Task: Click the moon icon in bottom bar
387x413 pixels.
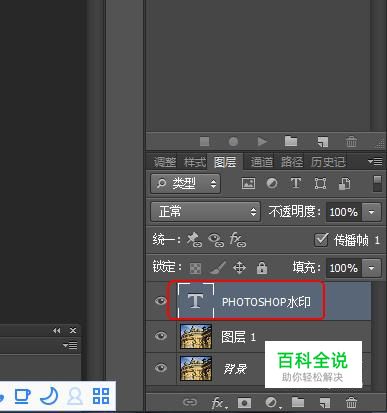Action: (49, 396)
